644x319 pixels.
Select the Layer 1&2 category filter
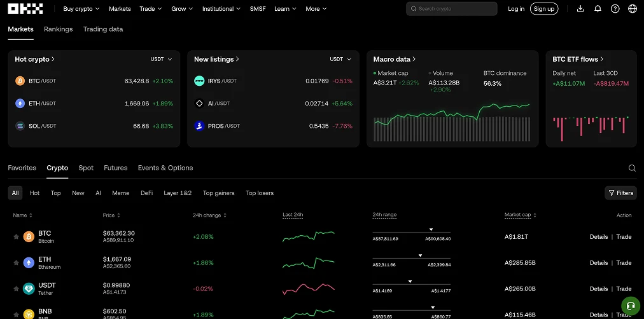pyautogui.click(x=178, y=193)
